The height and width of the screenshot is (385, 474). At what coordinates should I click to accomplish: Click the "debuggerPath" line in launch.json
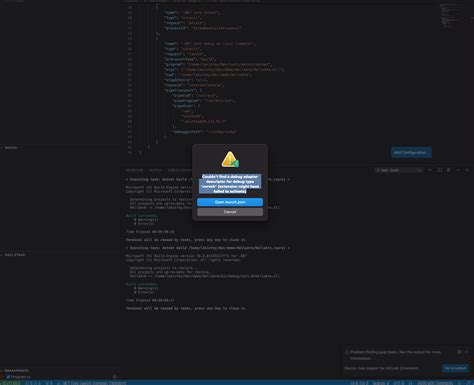click(x=204, y=132)
